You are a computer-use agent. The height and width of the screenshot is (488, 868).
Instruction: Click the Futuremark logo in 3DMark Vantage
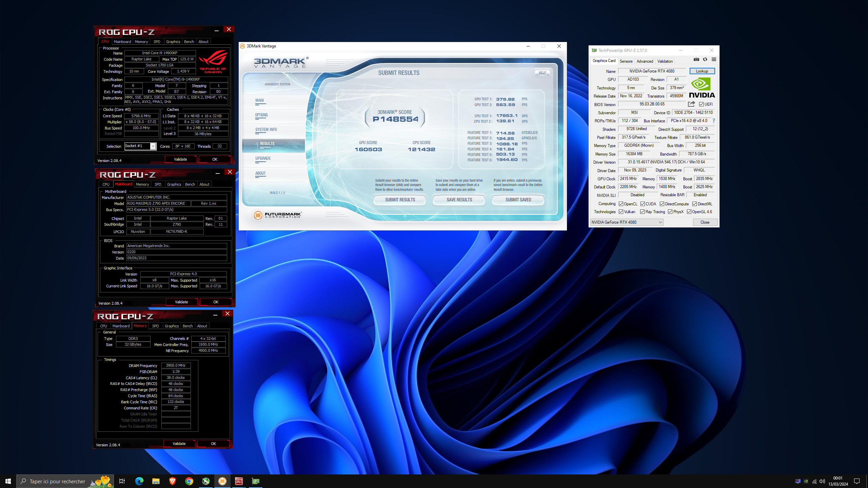tap(277, 215)
